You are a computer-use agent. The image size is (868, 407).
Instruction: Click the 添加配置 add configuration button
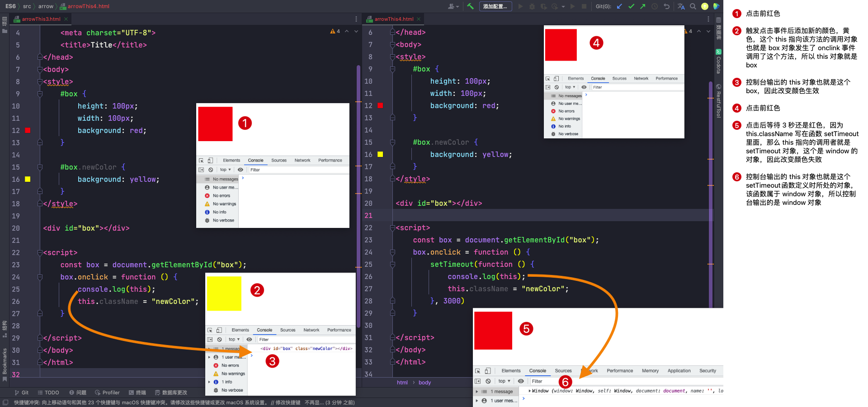tap(495, 6)
